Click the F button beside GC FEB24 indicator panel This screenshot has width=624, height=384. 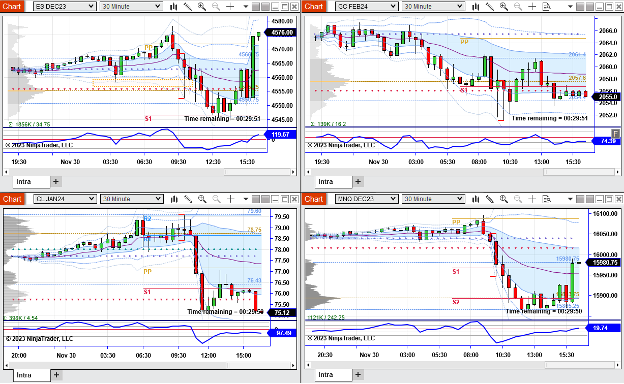click(x=616, y=133)
